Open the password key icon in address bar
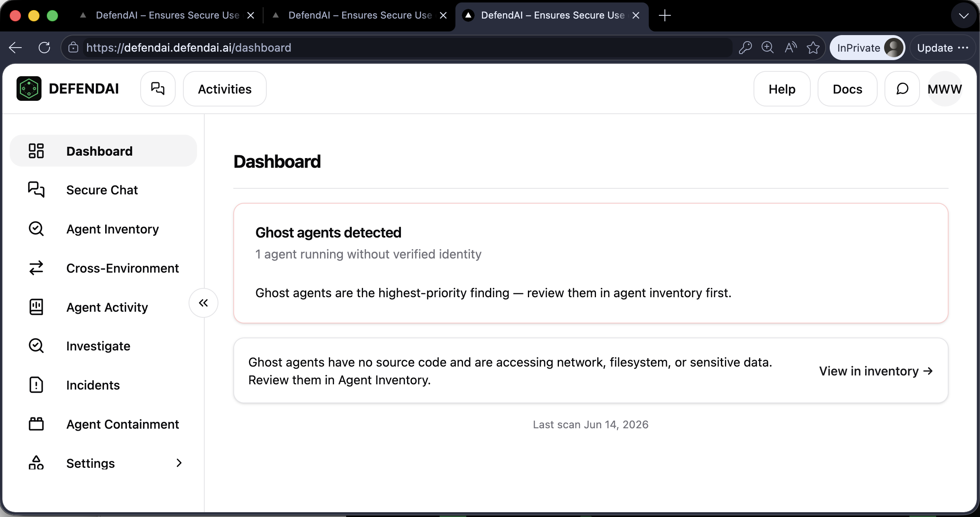The image size is (980, 517). [745, 48]
